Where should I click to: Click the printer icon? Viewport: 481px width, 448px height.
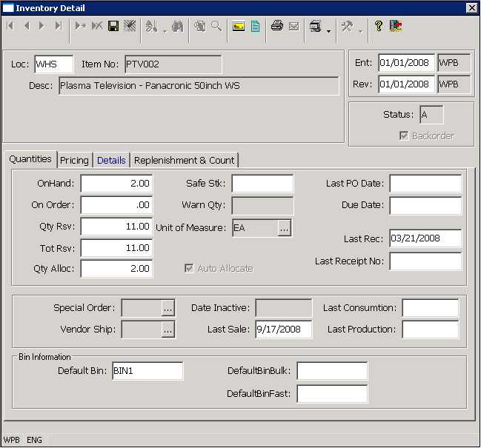coord(277,26)
